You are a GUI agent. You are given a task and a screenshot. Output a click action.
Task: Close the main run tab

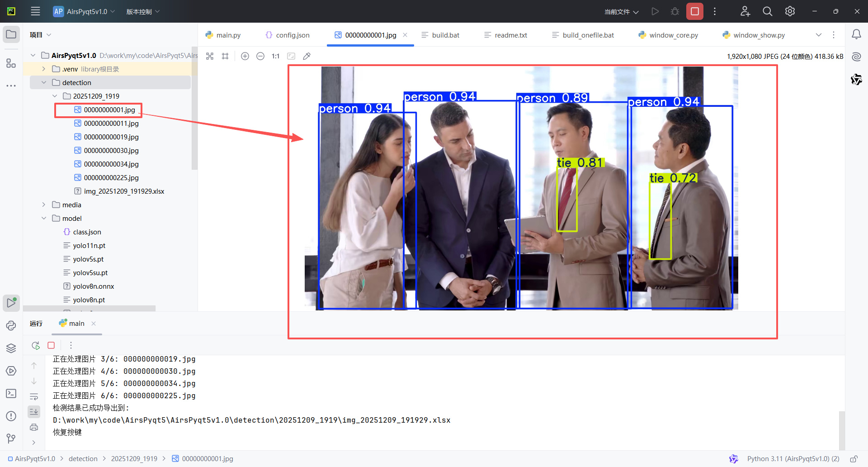(x=94, y=323)
